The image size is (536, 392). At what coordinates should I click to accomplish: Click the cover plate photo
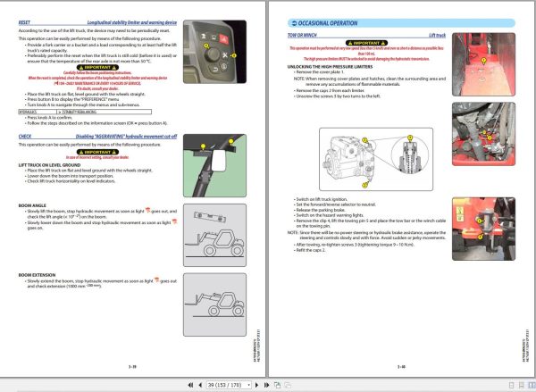pos(483,64)
